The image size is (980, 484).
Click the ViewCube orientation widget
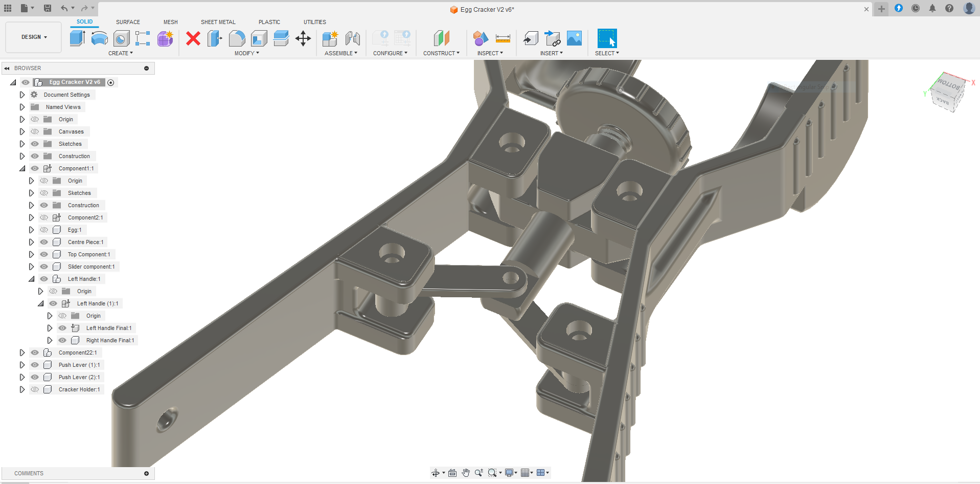948,92
